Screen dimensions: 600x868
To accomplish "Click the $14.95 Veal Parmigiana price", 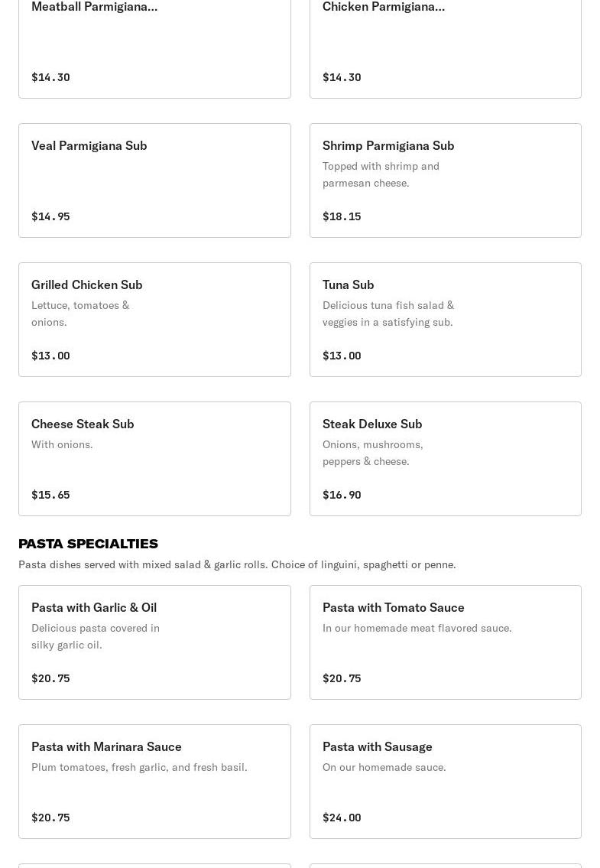I will tap(50, 216).
